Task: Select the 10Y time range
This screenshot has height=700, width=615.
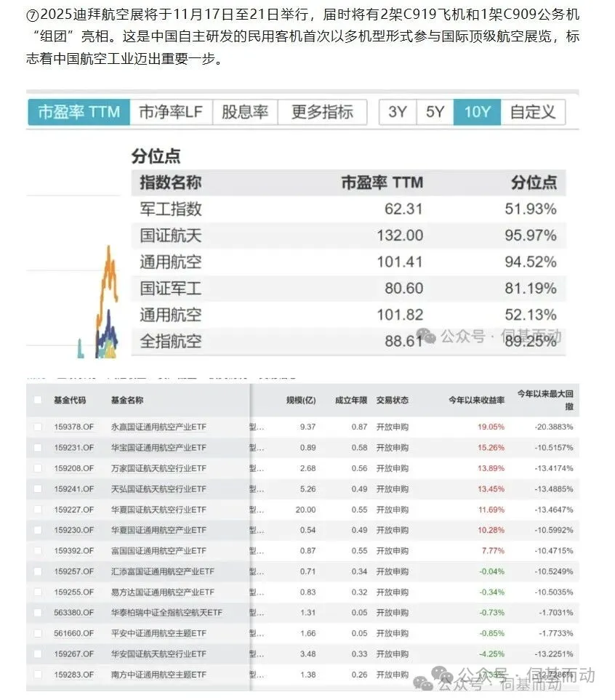Action: [478, 112]
